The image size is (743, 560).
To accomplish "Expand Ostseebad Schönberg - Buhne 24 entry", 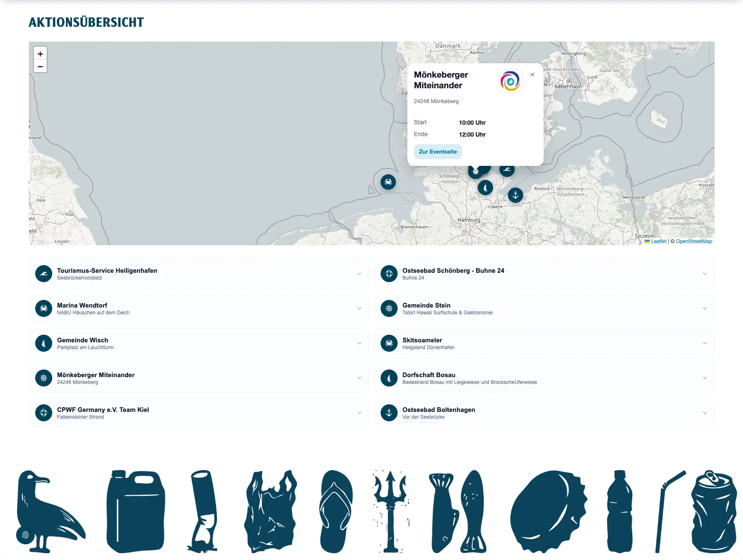I will click(705, 274).
